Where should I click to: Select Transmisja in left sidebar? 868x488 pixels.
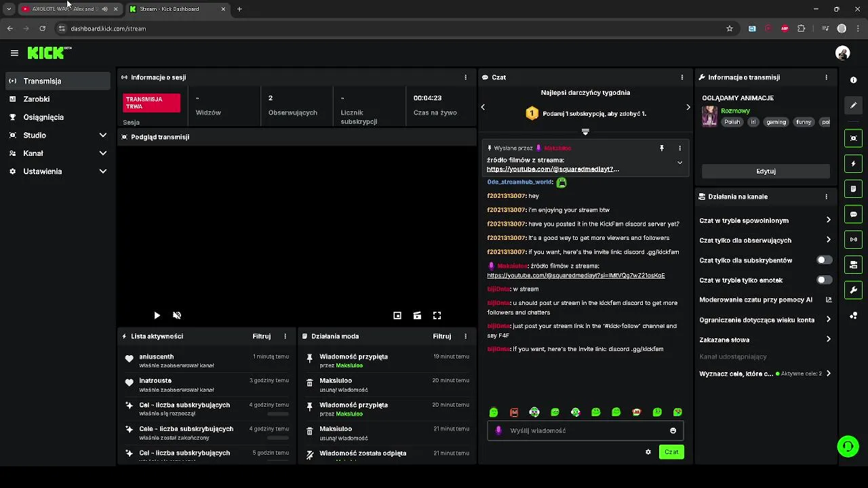tap(58, 81)
